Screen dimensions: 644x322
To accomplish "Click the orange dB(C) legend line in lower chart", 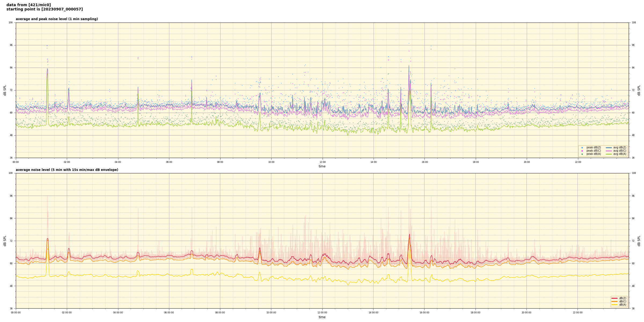I will point(614,301).
